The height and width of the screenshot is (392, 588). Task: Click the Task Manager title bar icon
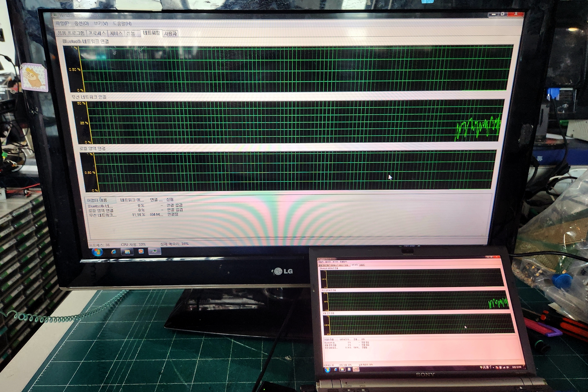(55, 15)
